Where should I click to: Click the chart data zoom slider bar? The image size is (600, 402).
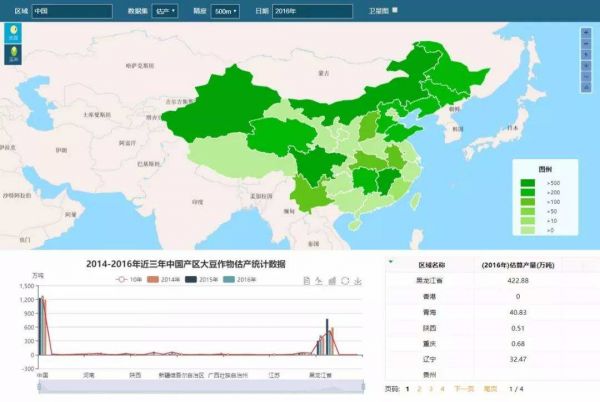tap(190, 387)
